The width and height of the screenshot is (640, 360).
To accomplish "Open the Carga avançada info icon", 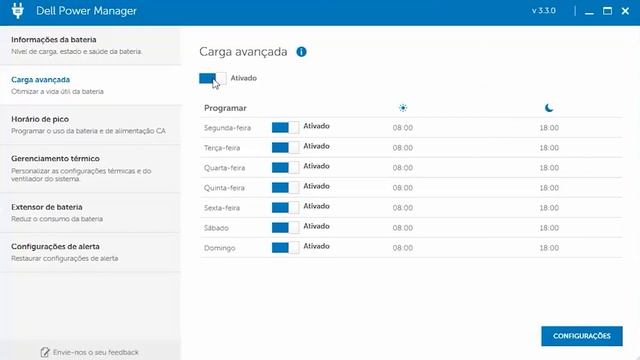I will [301, 52].
